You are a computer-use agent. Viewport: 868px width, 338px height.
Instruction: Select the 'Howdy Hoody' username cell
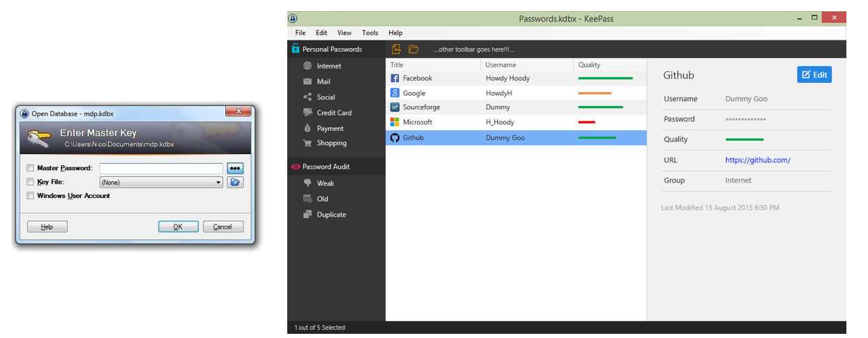tap(508, 78)
